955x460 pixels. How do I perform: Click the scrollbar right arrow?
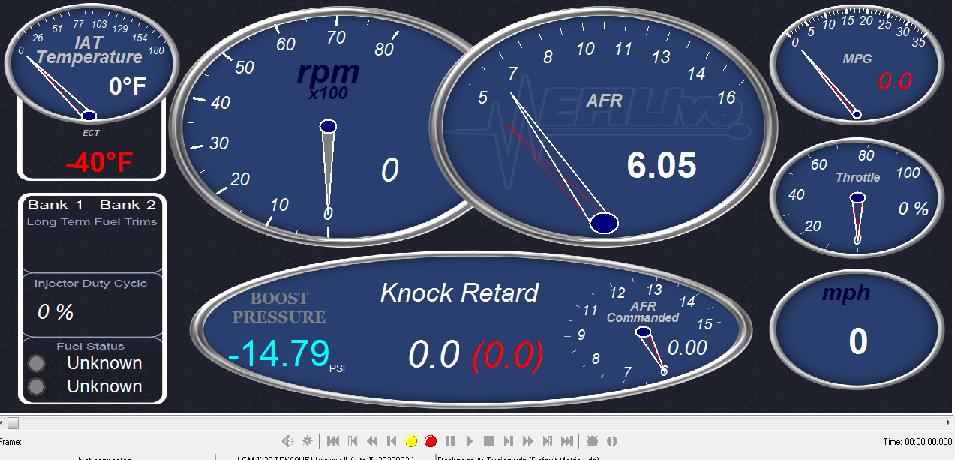coord(948,423)
